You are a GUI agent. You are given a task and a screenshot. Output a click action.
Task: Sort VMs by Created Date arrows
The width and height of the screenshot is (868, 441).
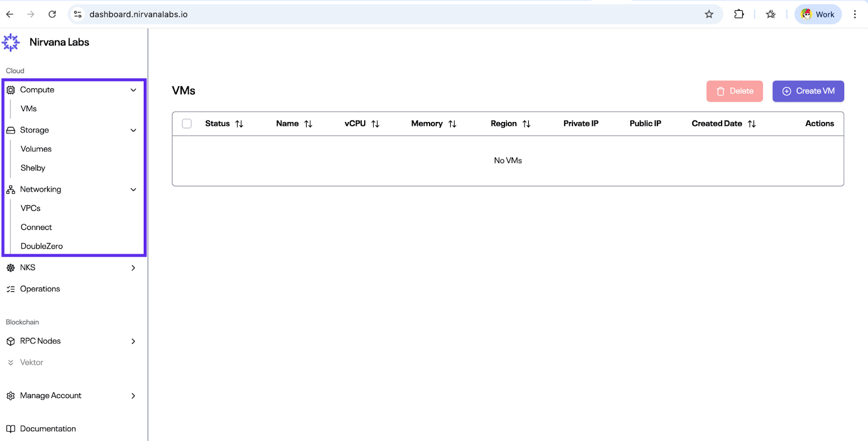(752, 124)
